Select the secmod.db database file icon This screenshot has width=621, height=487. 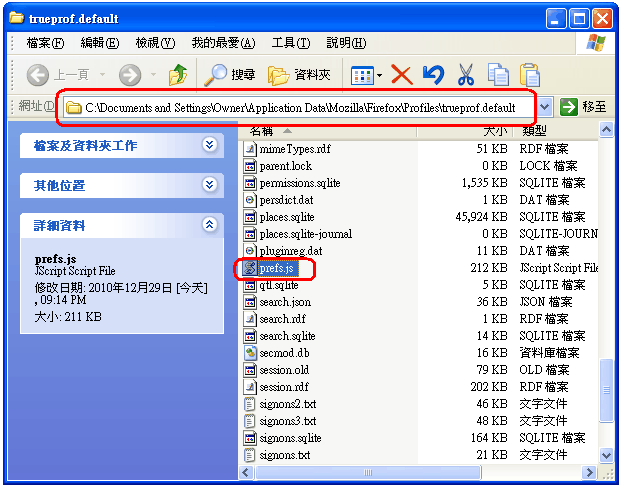(x=250, y=353)
